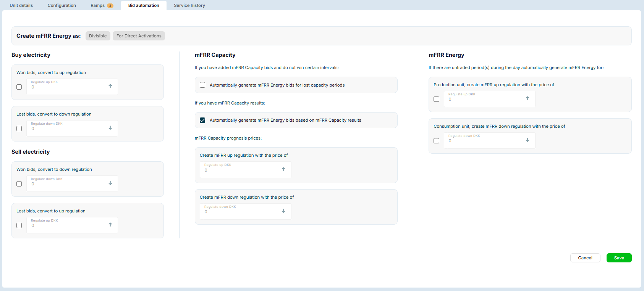This screenshot has width=644, height=291.
Task: Click down arrow in Sell electricity won bids field
Action: pos(110,183)
